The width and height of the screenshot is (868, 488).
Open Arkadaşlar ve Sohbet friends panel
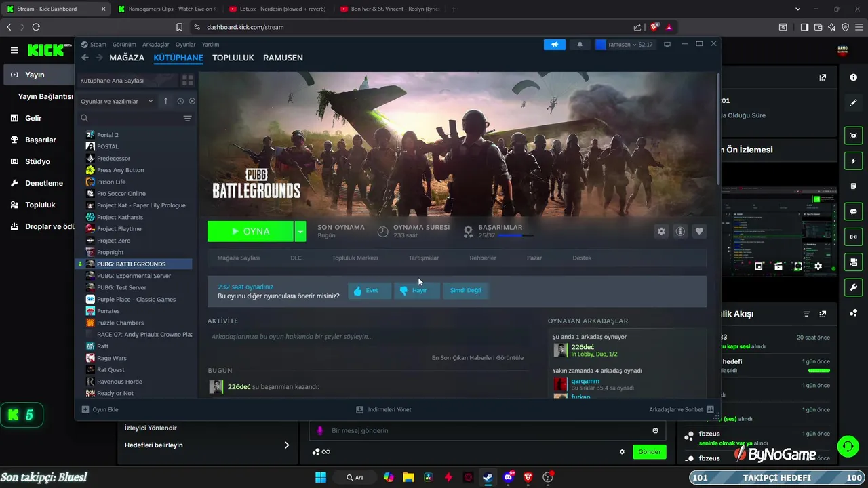click(x=681, y=409)
